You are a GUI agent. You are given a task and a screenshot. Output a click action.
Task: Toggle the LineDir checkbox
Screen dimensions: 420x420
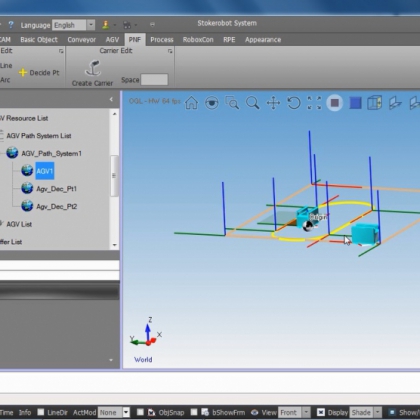(41, 412)
